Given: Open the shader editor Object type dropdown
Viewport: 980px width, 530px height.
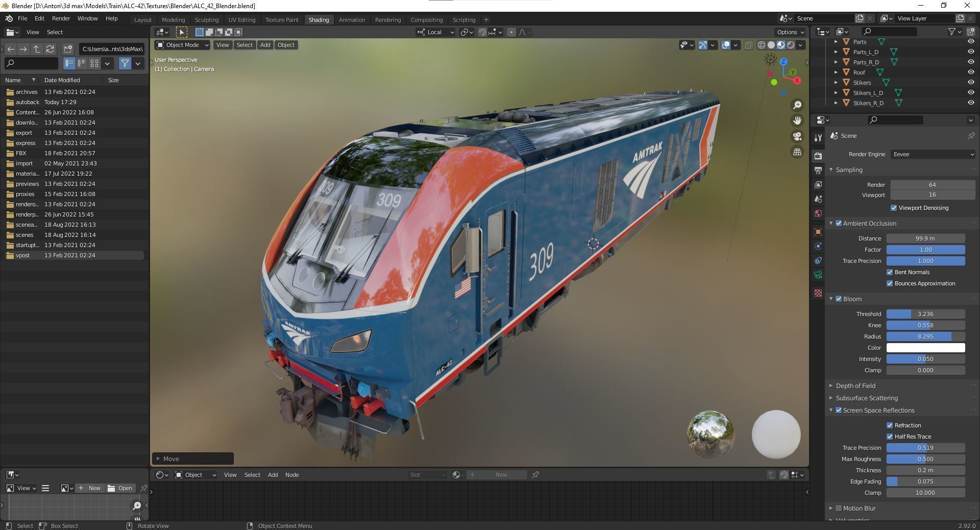Looking at the screenshot, I should pyautogui.click(x=195, y=475).
